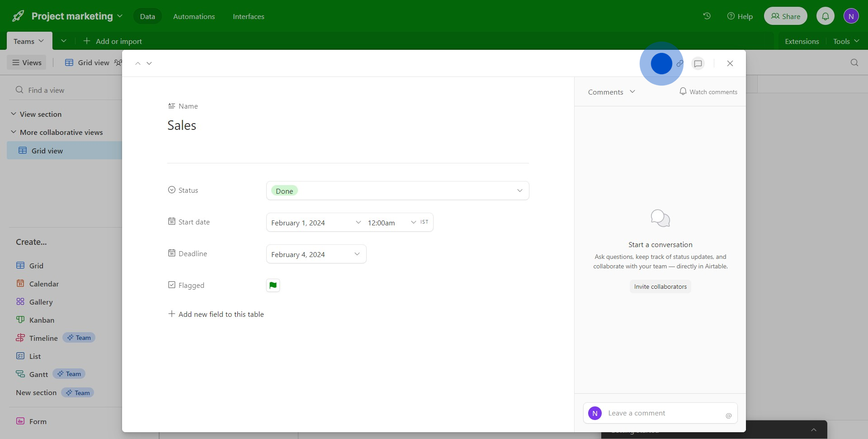Switch to the Automations tab
Viewport: 868px width, 439px height.
point(194,16)
